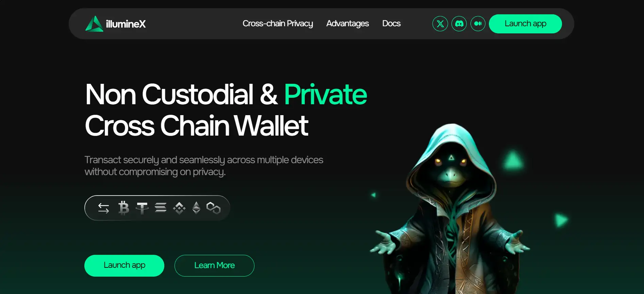Click the Tether icon in token bar

142,208
